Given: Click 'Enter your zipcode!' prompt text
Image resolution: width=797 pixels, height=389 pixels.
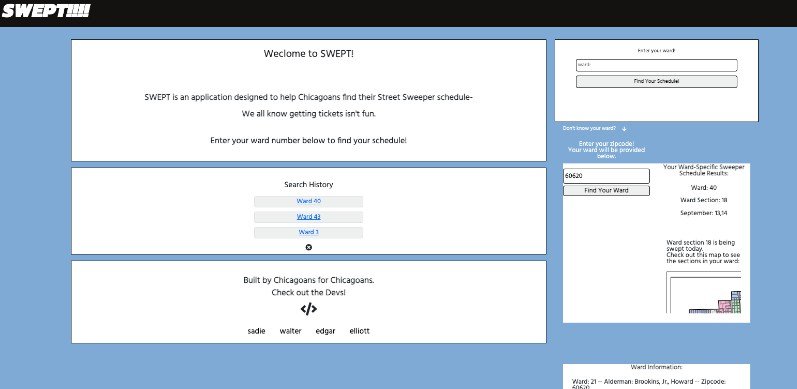Looking at the screenshot, I should (x=606, y=144).
